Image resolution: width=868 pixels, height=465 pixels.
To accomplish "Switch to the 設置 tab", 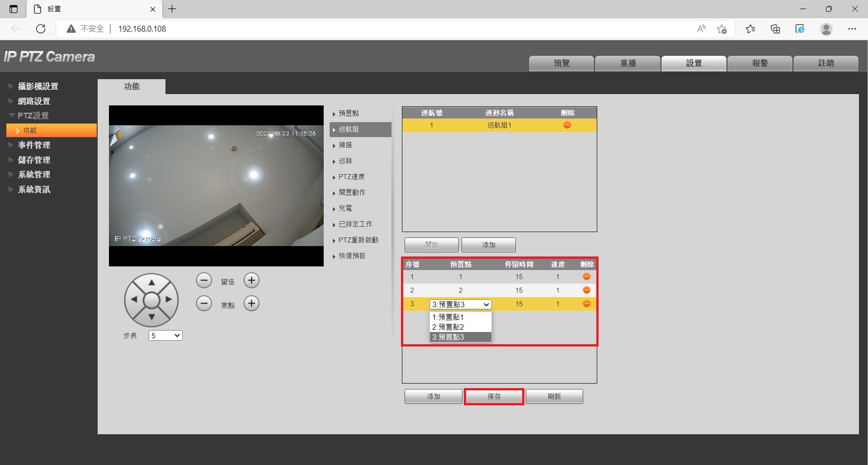I will pos(693,63).
